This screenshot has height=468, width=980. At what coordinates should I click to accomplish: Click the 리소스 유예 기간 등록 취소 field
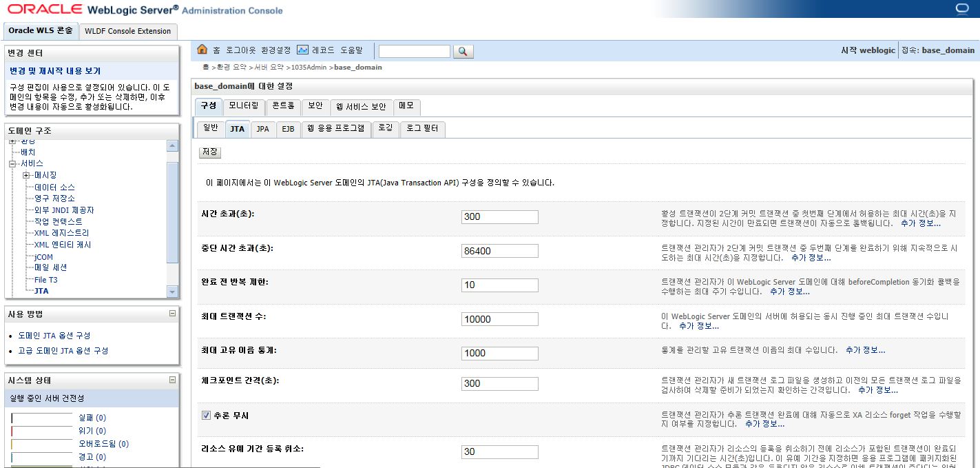499,452
